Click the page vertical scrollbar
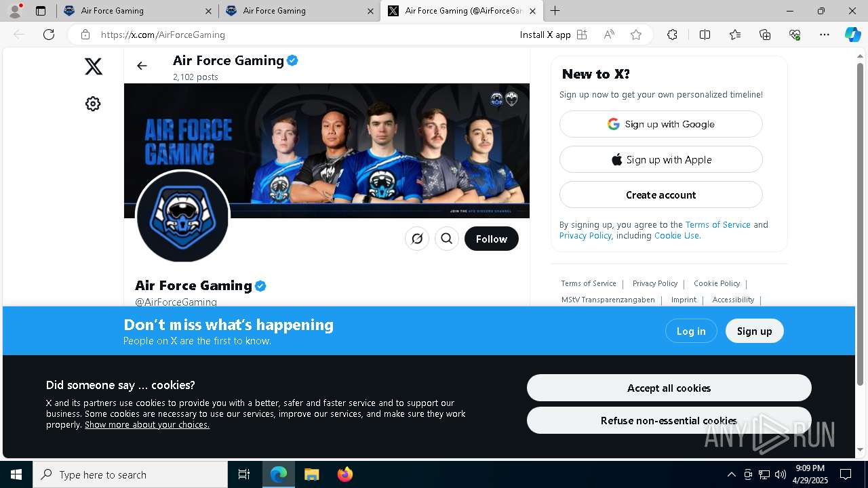Screen dimensions: 868x488 pos(861,224)
